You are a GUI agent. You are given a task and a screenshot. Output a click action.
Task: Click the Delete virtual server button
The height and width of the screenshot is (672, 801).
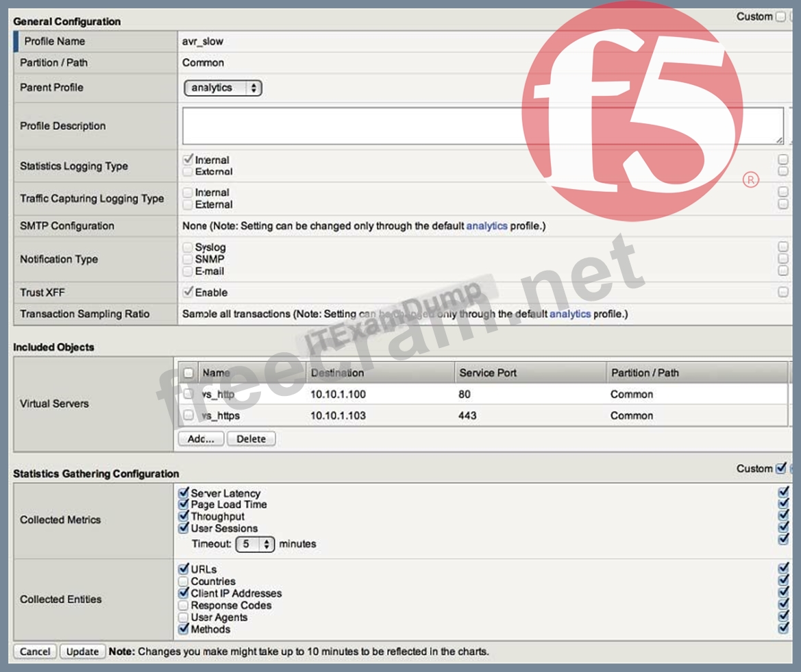point(251,438)
